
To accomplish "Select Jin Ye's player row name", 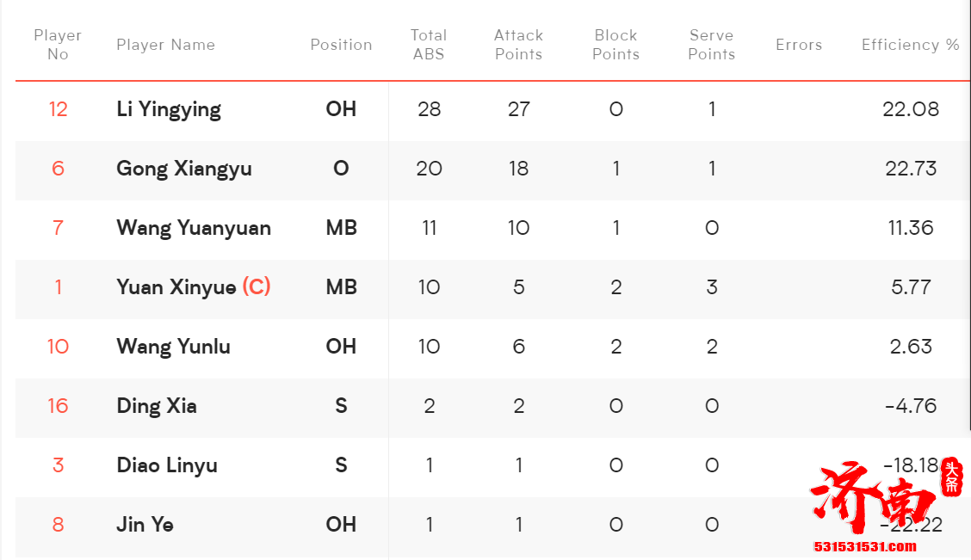I will [145, 525].
